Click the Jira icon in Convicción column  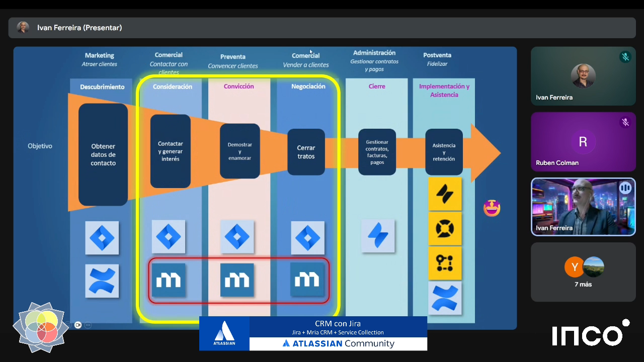[237, 236]
